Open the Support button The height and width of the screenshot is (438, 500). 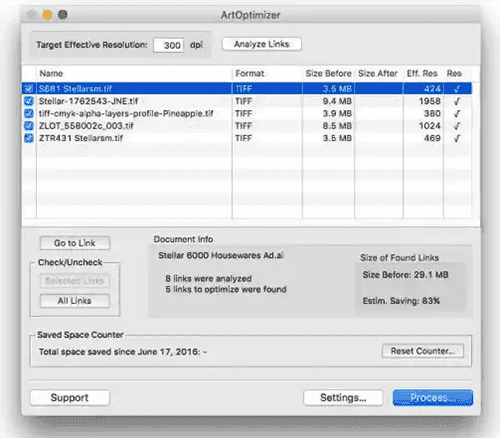tap(70, 398)
